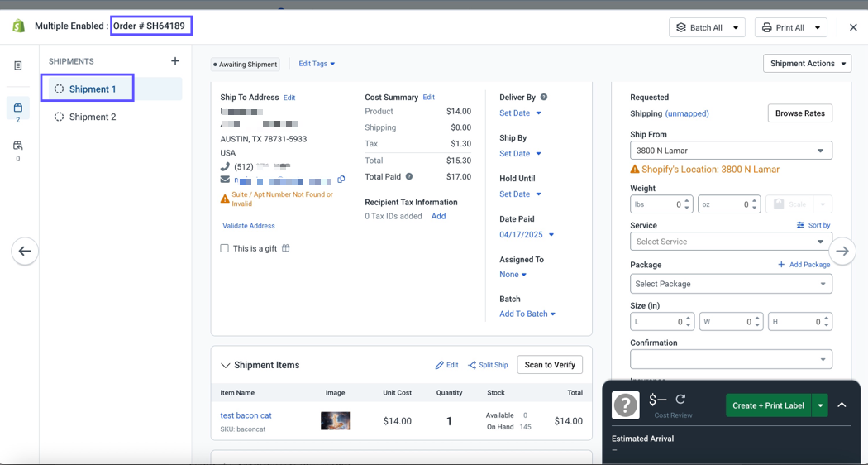
Task: Go to next order with right arrow
Action: tap(842, 251)
